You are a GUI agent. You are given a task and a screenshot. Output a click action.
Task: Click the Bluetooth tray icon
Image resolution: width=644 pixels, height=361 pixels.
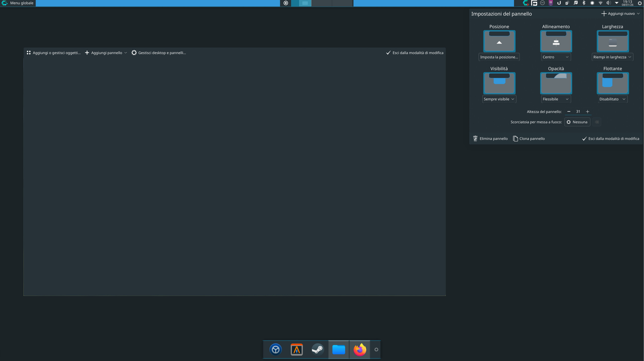click(x=584, y=3)
